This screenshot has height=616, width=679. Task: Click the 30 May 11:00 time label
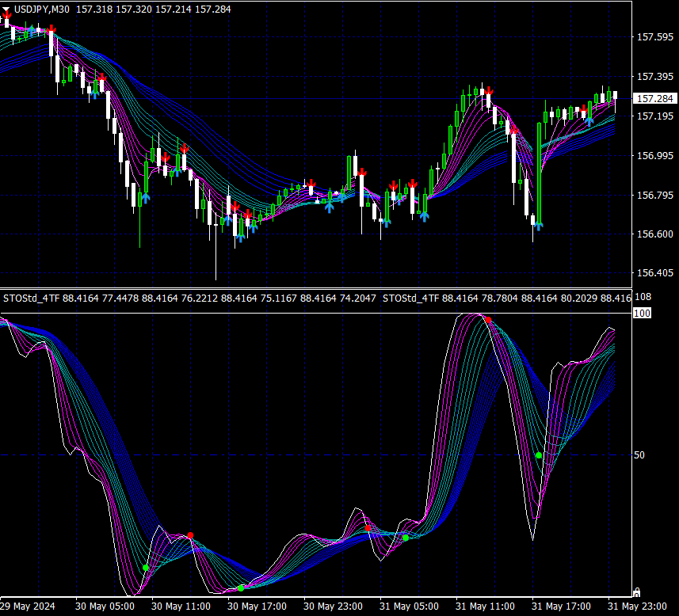point(181,606)
